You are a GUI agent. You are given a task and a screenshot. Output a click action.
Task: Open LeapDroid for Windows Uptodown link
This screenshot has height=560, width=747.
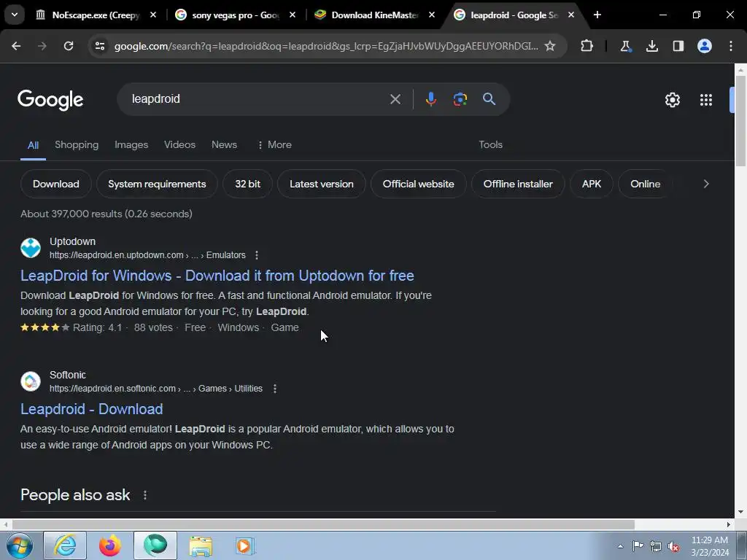coord(217,276)
